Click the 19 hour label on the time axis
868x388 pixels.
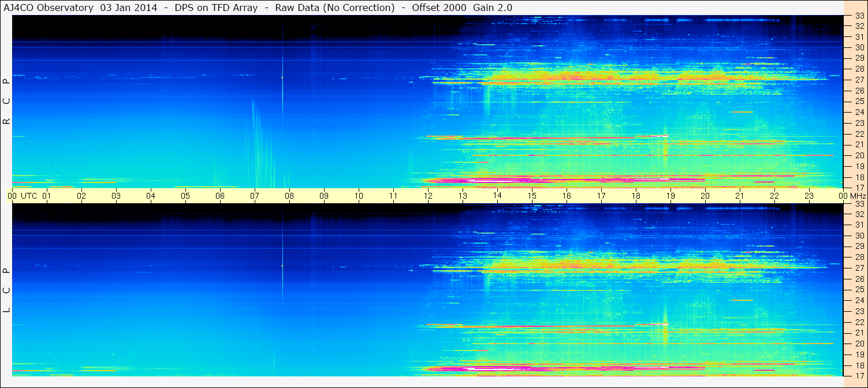pos(670,196)
